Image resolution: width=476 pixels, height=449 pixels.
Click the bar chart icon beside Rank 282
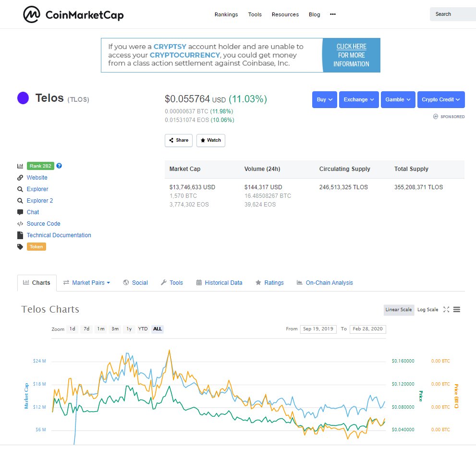click(20, 166)
